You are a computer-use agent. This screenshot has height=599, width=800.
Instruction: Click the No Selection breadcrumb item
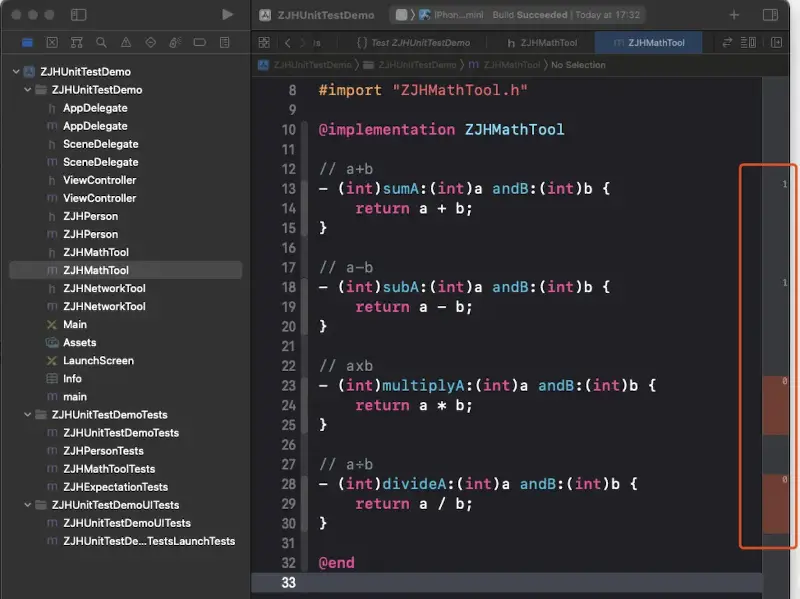pyautogui.click(x=578, y=65)
